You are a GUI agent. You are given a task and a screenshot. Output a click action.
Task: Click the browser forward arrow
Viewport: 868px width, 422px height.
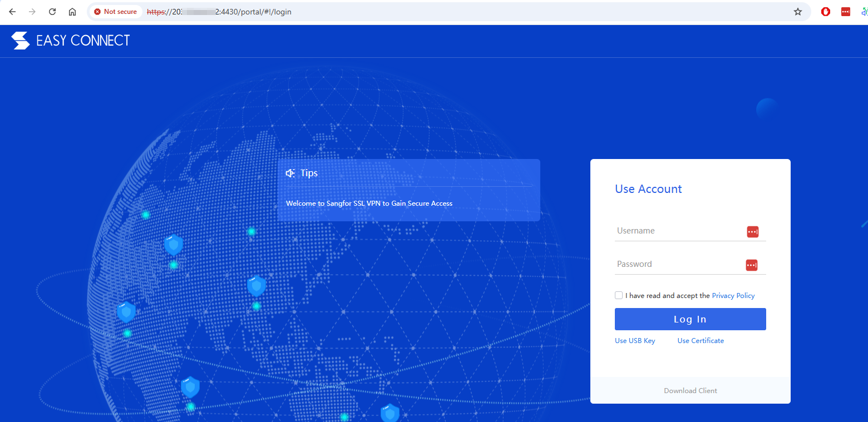(x=32, y=12)
